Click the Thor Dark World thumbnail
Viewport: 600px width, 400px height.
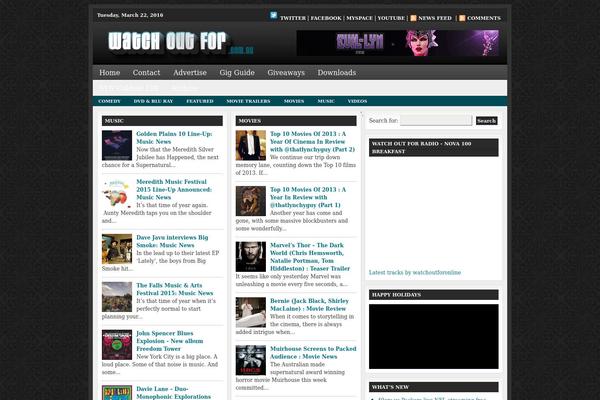click(251, 257)
